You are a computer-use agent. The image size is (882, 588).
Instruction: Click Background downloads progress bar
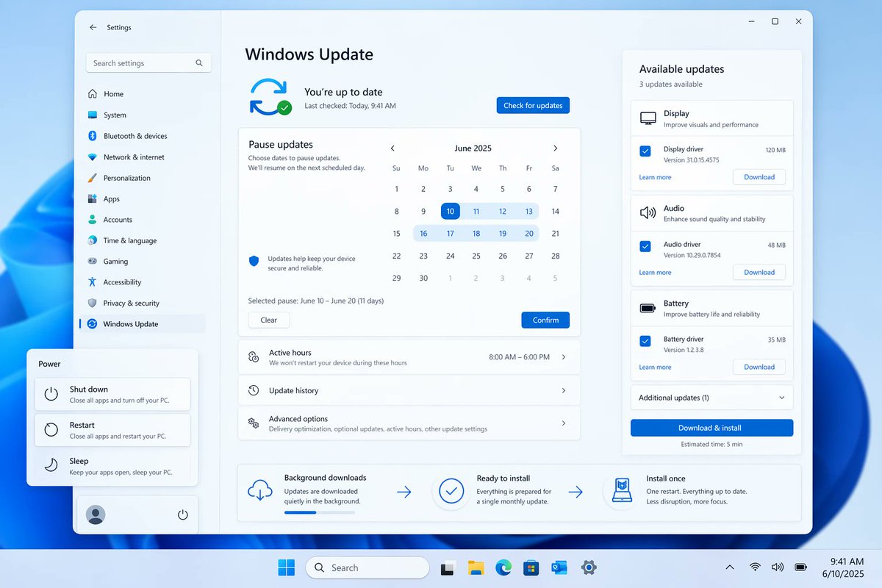coord(320,512)
